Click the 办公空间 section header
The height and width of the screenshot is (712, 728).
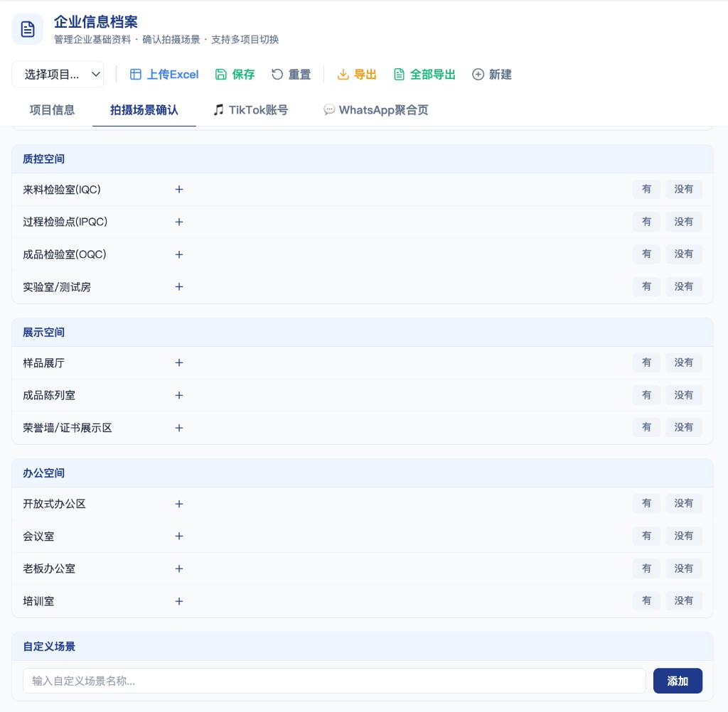point(362,473)
